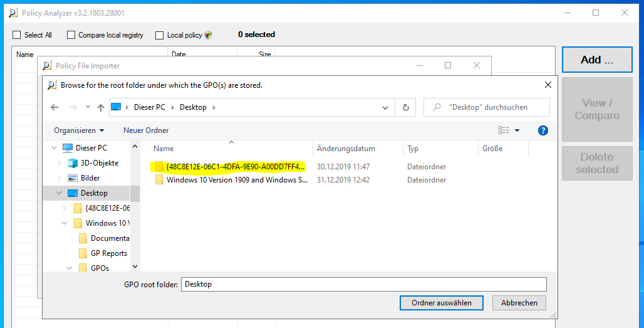Select Desktop in the navigation tree

[94, 193]
